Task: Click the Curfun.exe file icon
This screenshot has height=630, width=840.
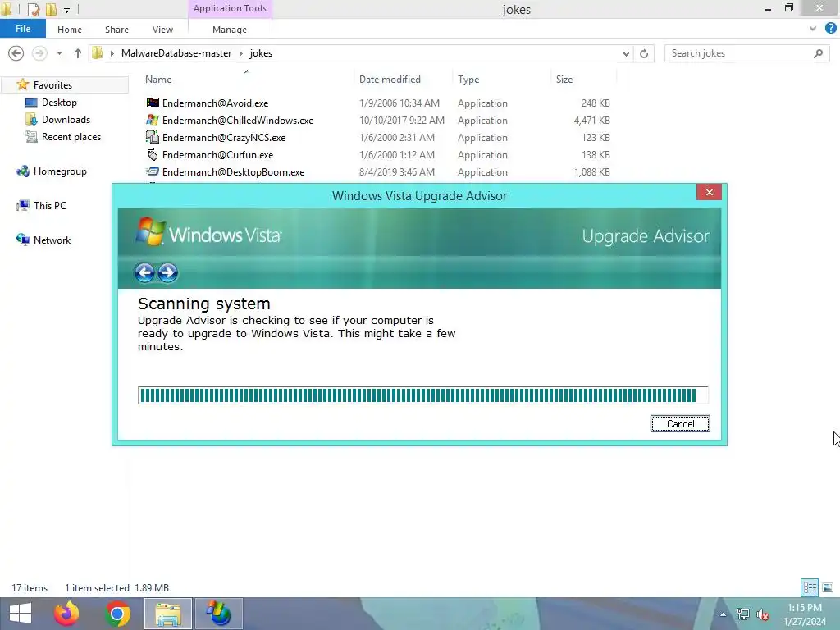Action: click(153, 154)
